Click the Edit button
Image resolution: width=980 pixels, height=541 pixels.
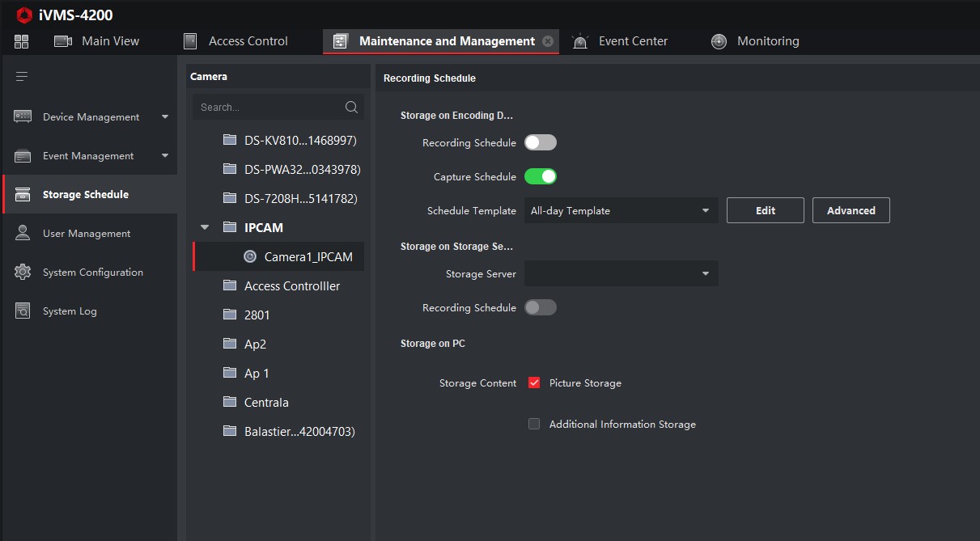click(x=765, y=211)
